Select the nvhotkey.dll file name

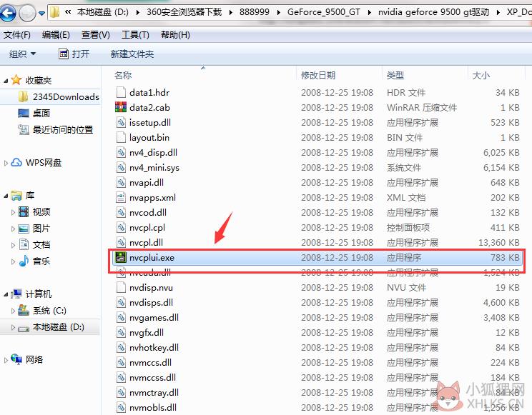click(154, 348)
